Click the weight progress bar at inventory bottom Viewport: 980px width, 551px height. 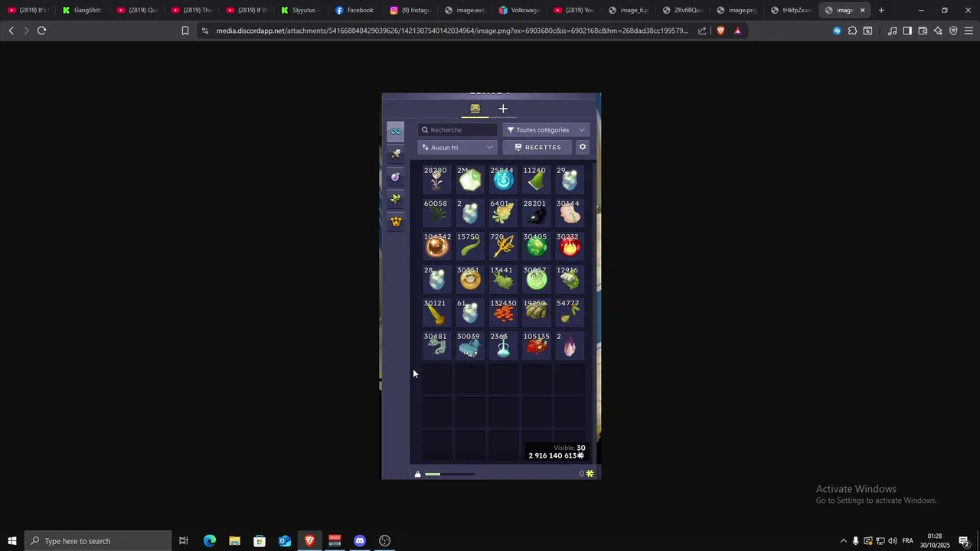449,474
